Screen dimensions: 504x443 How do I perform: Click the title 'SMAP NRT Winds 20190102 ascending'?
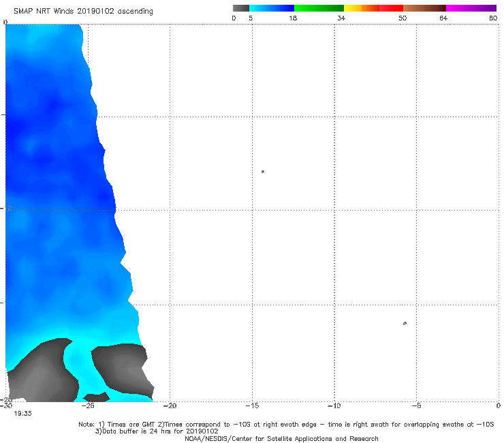(x=83, y=12)
